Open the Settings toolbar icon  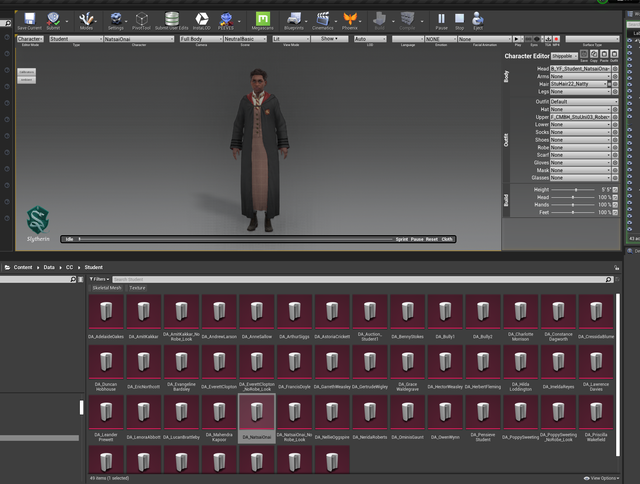click(116, 21)
